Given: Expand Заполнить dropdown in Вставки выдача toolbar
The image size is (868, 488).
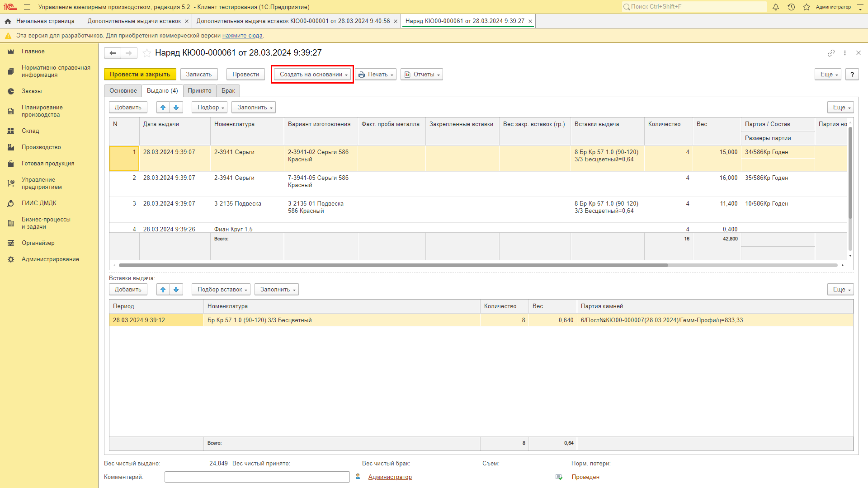Looking at the screenshot, I should pos(277,289).
